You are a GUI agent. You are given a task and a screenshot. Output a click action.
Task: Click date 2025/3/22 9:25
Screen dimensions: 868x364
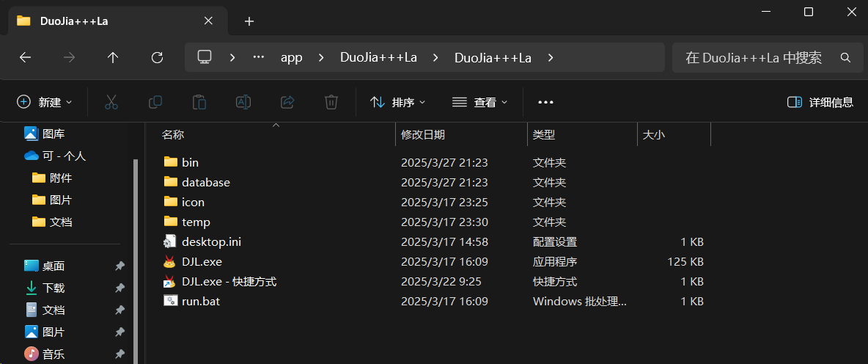(x=441, y=282)
